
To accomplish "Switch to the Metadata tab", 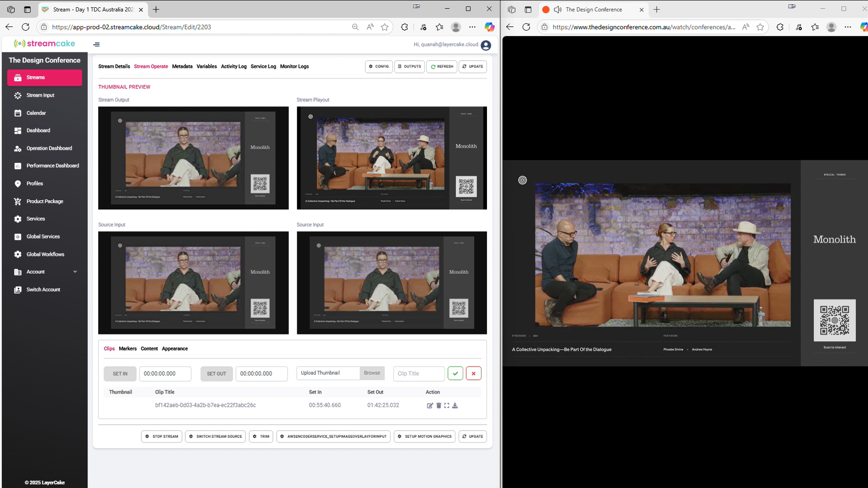I will [x=182, y=67].
